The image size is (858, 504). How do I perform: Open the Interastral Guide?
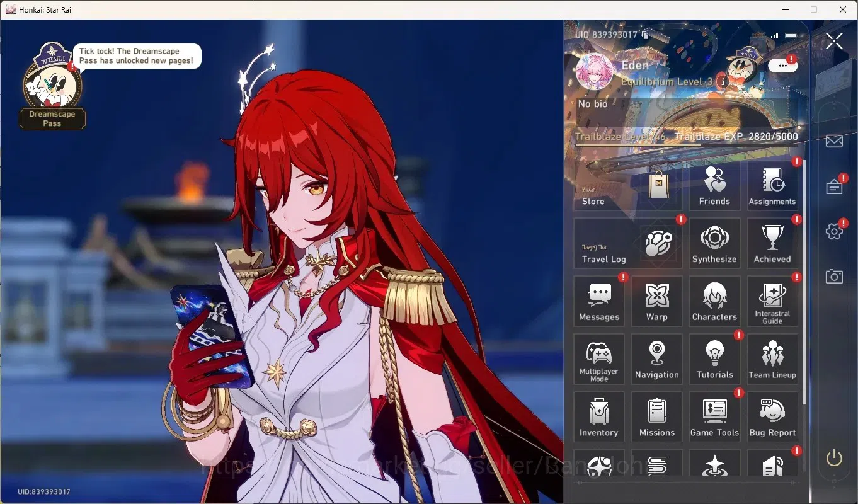(772, 301)
